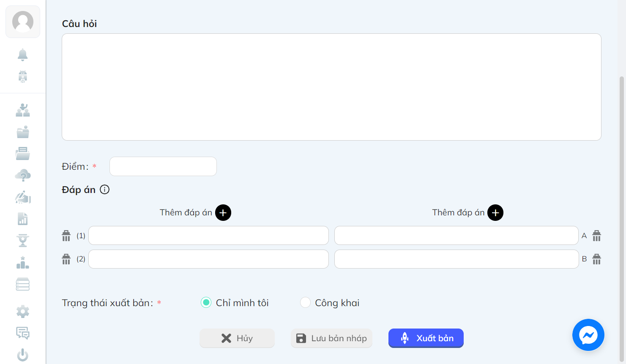Open the Messenger chat bubble
This screenshot has height=364, width=626.
point(588,335)
